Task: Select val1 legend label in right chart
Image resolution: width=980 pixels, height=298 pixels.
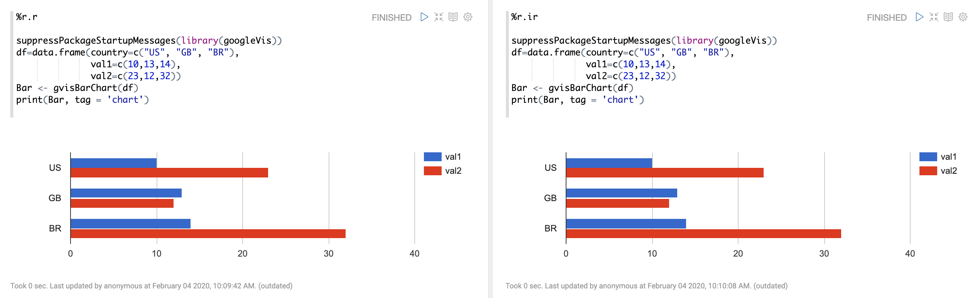Action: coord(948,157)
